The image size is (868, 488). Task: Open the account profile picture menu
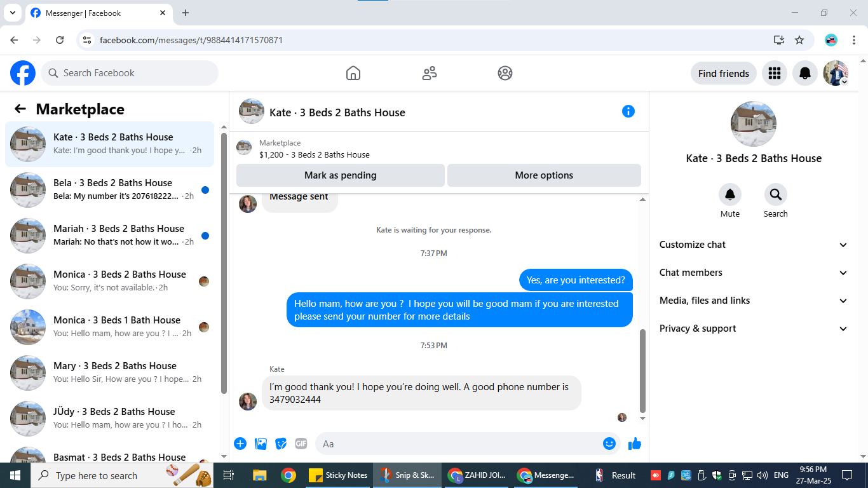tap(836, 73)
